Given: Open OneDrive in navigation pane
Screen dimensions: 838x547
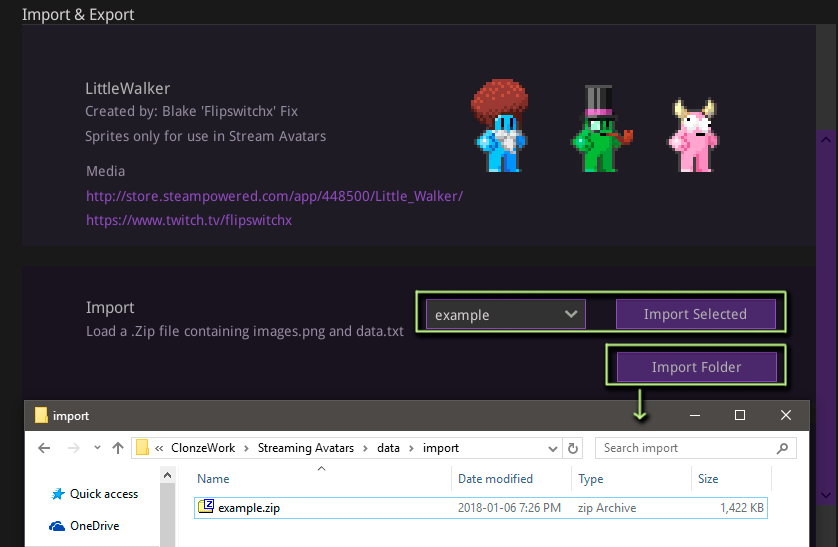Looking at the screenshot, I should [x=95, y=526].
